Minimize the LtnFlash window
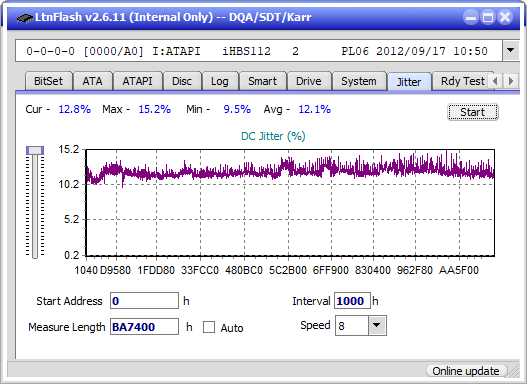Screen dimensions: 527x384 [471, 17]
